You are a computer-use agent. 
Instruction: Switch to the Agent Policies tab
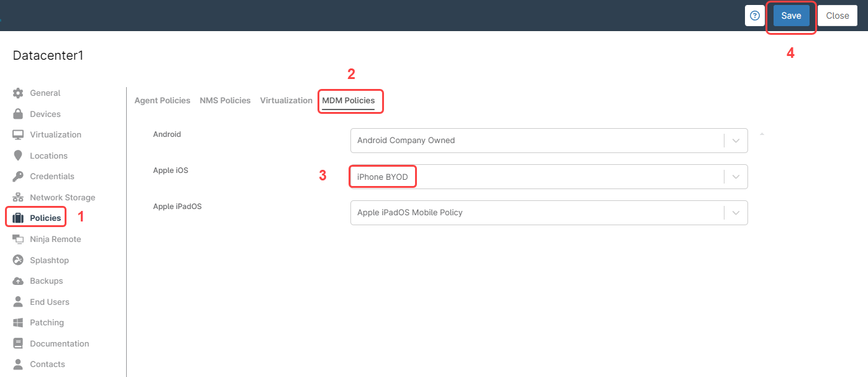[162, 100]
